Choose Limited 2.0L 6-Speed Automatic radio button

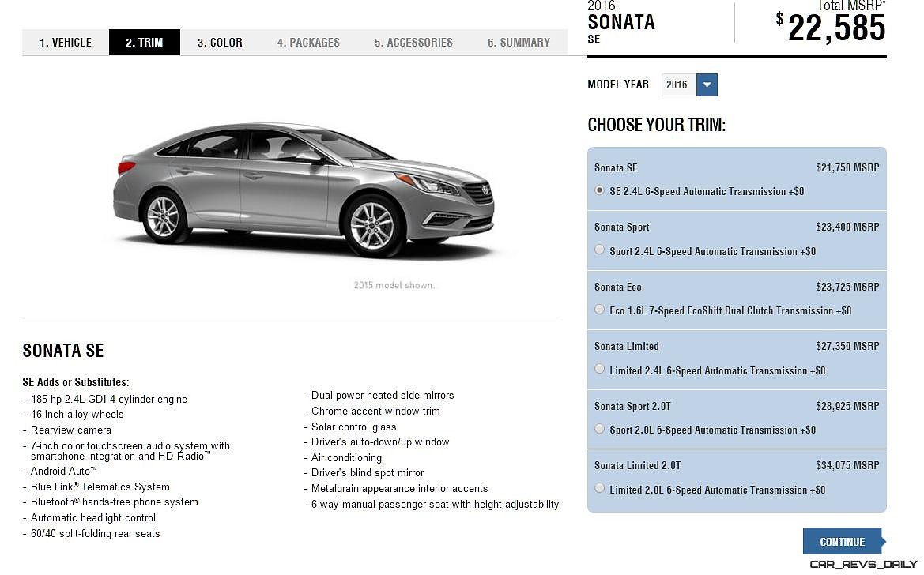599,488
